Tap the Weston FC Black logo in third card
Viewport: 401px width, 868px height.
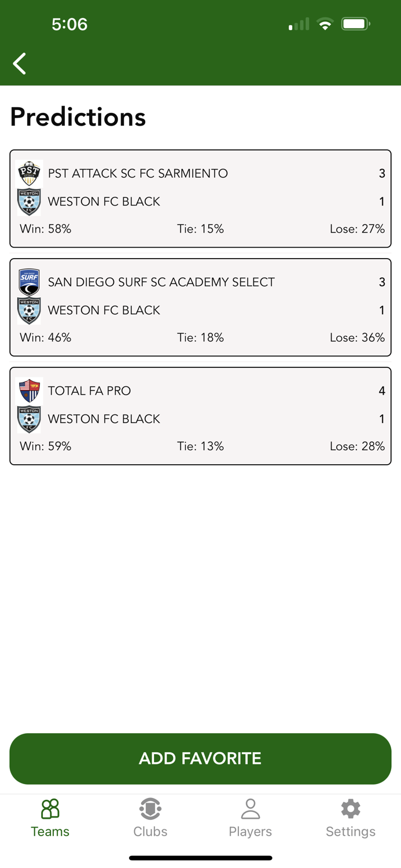pos(29,420)
